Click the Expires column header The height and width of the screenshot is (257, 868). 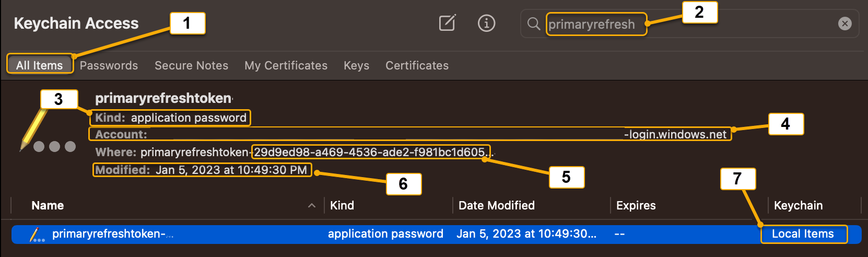coord(636,205)
